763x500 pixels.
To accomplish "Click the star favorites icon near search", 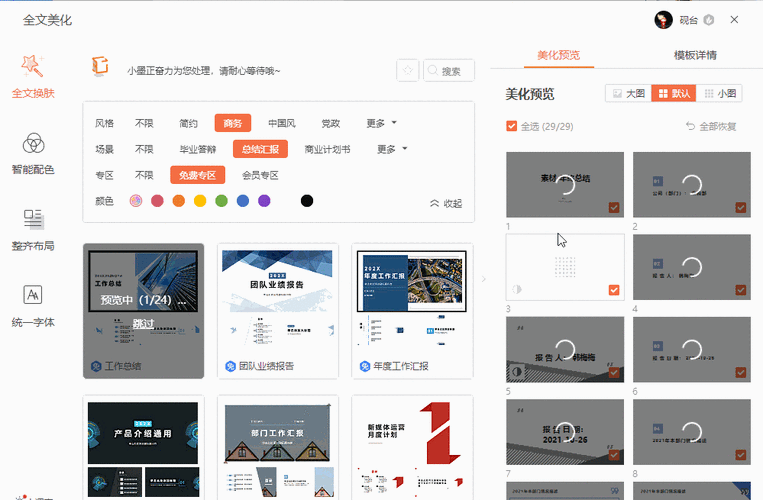I will tap(407, 71).
